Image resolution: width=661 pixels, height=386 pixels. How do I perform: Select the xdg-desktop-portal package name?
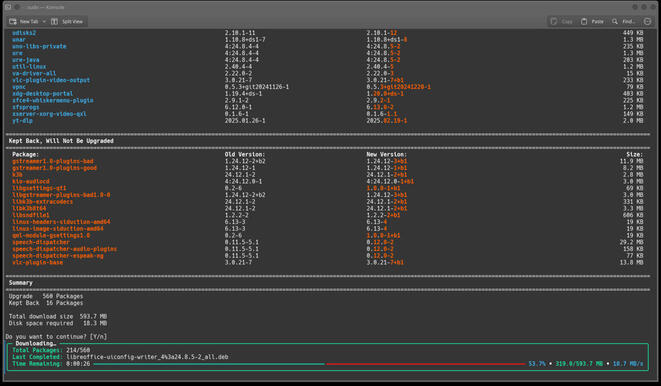click(43, 94)
